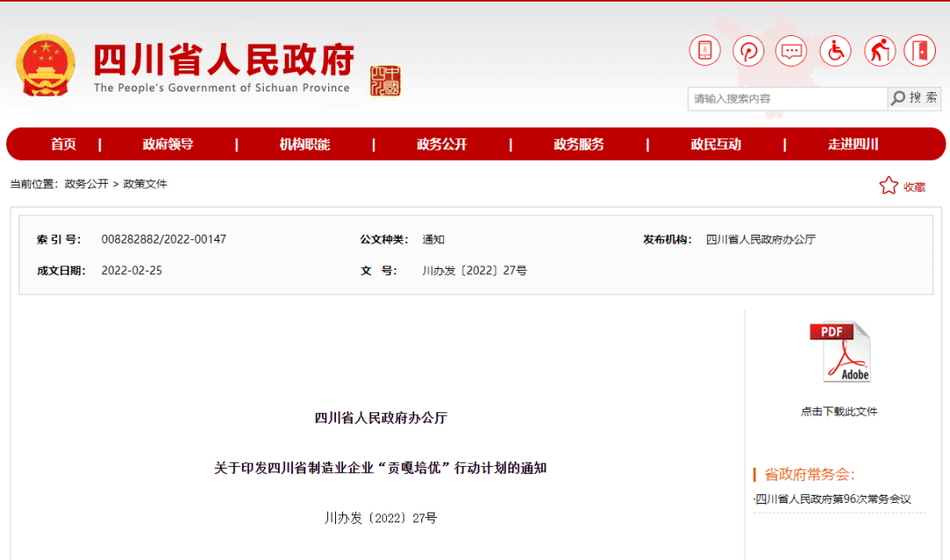Download the Adobe PDF file icon
The height and width of the screenshot is (560, 950).
(840, 352)
